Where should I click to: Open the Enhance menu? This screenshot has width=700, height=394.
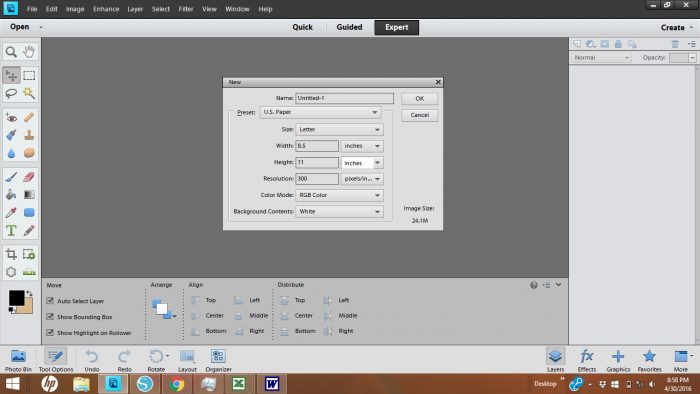106,9
